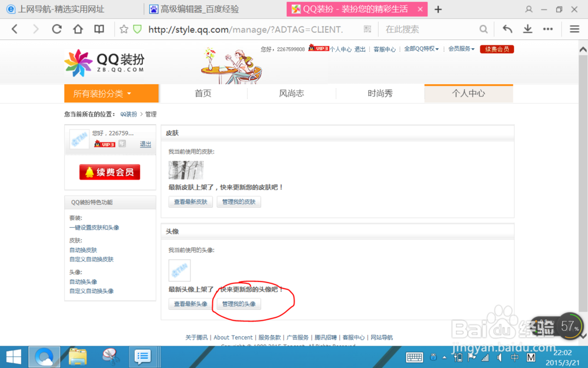The width and height of the screenshot is (588, 368).
Task: Open the 自动换皮肤 link
Action: click(83, 250)
